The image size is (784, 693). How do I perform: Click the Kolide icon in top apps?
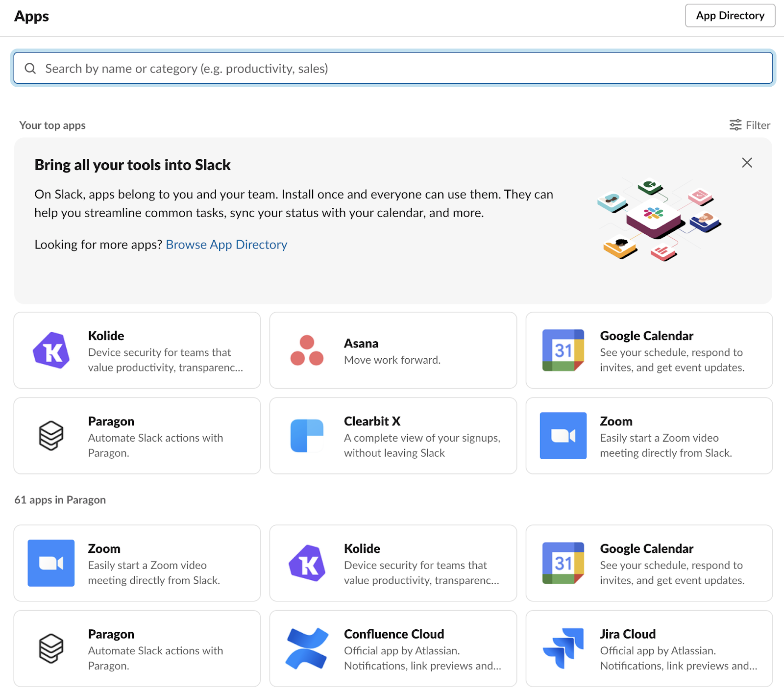51,350
